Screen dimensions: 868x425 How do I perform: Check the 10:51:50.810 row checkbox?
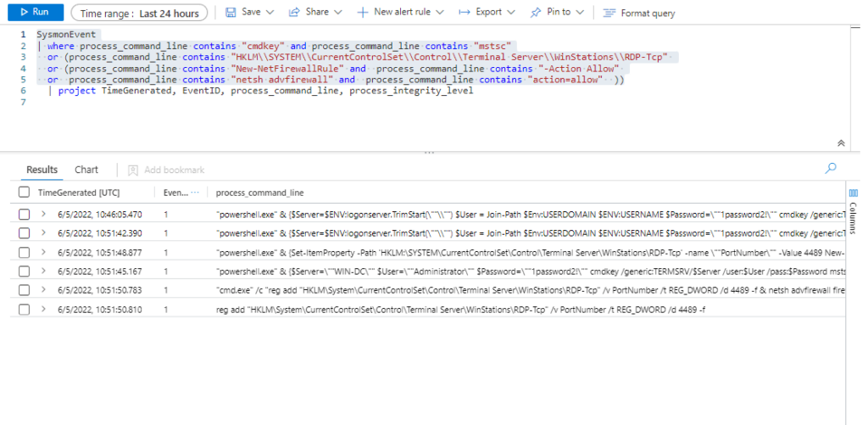(x=24, y=310)
